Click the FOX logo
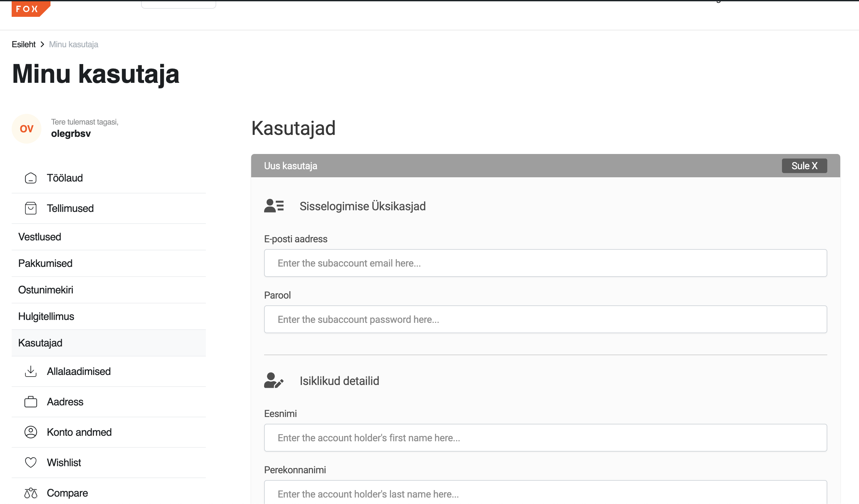 (31, 8)
